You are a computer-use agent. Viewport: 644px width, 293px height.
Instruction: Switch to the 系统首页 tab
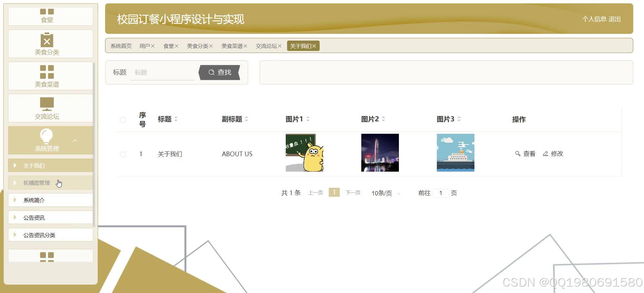click(121, 46)
